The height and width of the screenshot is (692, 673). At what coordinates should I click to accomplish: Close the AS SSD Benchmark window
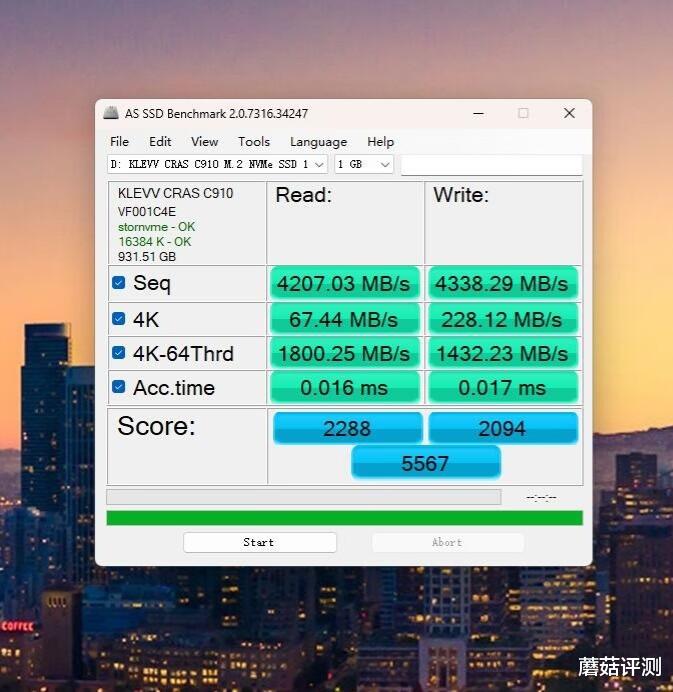coord(569,113)
